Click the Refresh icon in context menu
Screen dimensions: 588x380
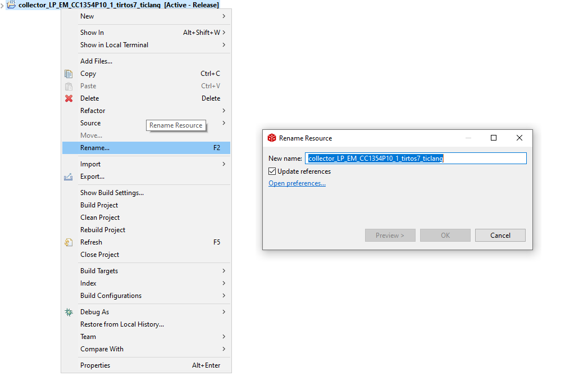69,242
